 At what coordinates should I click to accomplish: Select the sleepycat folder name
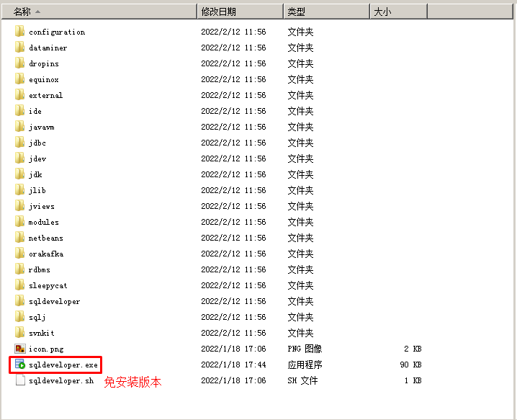(x=48, y=285)
